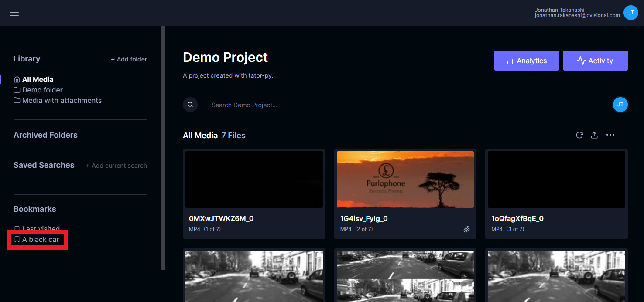Click the Archived Folders heading
The image size is (644, 302).
[x=45, y=135]
